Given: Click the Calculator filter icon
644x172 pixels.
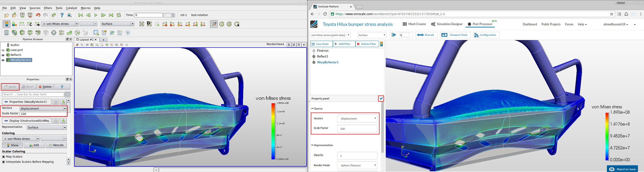Looking at the screenshot, I should click(x=7, y=33).
